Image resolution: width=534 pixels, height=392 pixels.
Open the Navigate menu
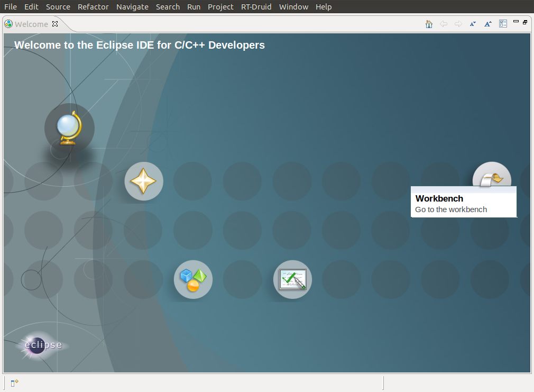[133, 7]
